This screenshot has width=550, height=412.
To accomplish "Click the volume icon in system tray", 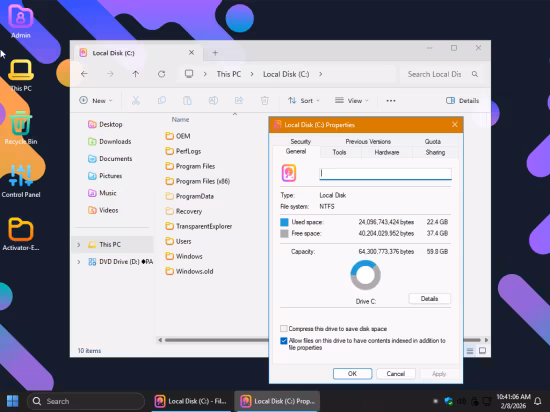I will 462,401.
